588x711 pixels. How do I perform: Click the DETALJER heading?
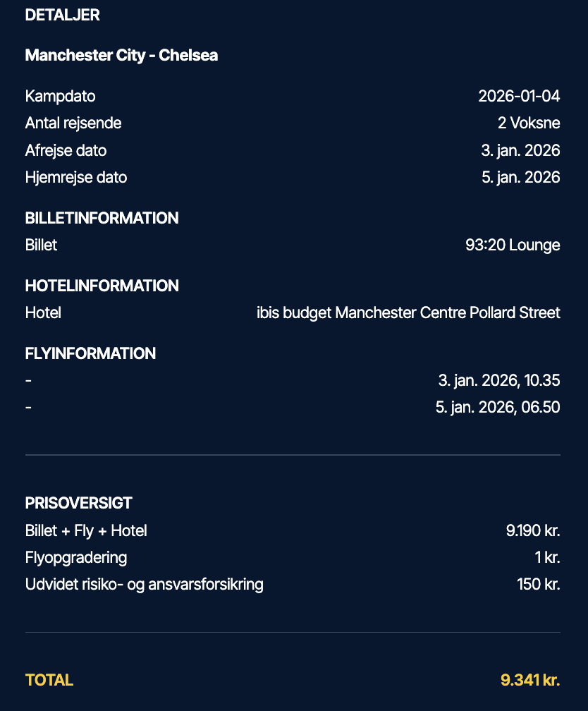point(62,15)
